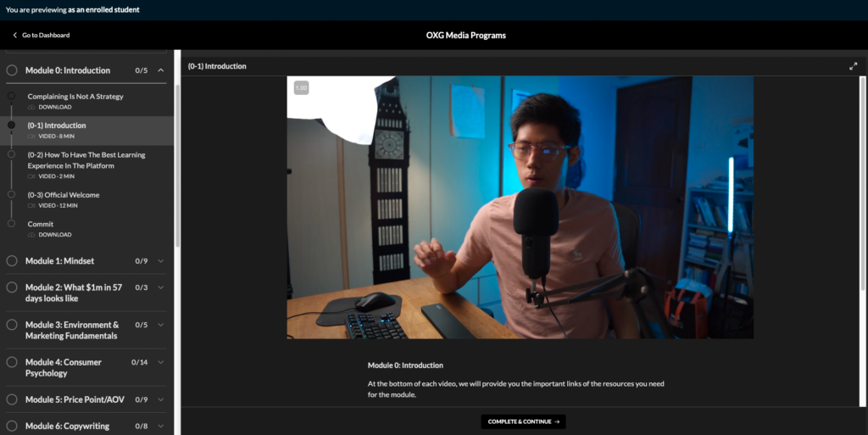Click the progress circle for Module 4: Consumer Psychology
The height and width of the screenshot is (435, 868).
(x=12, y=362)
